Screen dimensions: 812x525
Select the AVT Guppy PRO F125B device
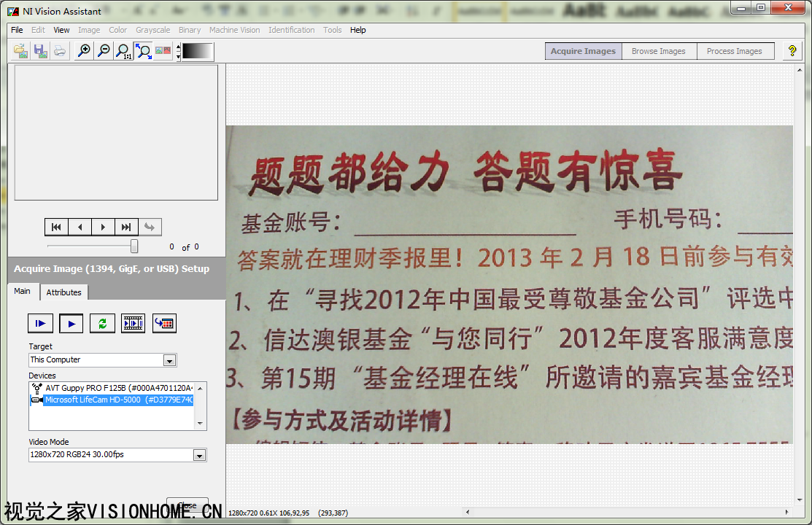[119, 388]
